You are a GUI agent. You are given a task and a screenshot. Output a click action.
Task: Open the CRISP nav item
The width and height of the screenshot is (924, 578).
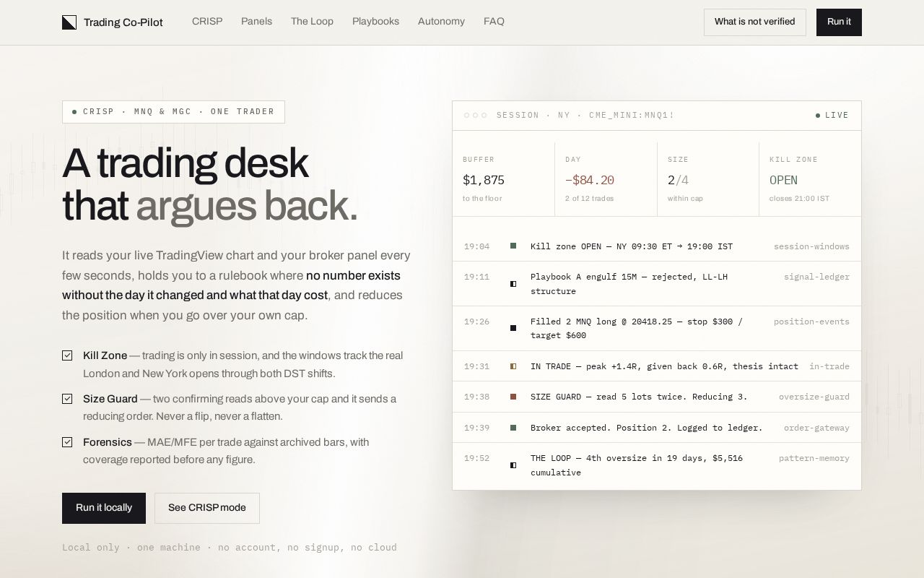[x=207, y=22]
